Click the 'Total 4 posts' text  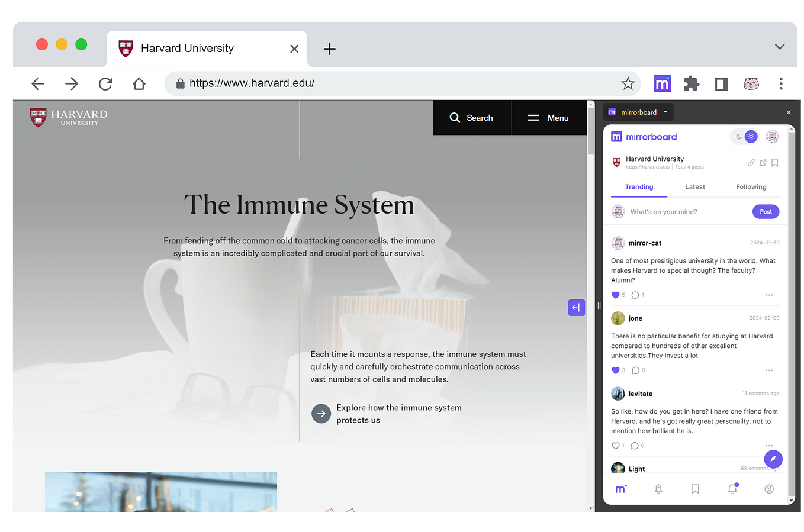[x=690, y=167]
